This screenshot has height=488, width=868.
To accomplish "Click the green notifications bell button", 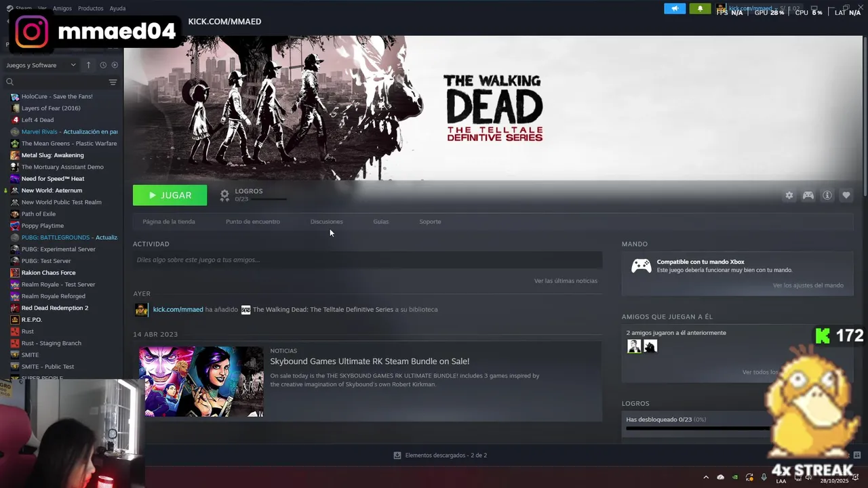I will [x=701, y=9].
